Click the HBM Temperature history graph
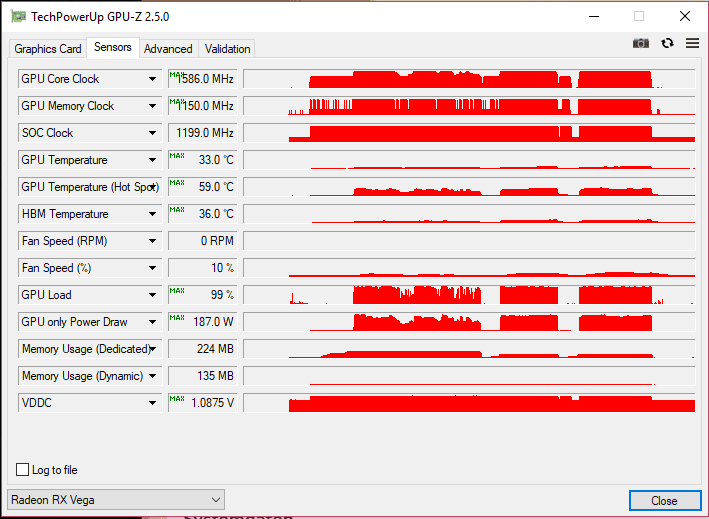Image resolution: width=709 pixels, height=519 pixels. 469,214
